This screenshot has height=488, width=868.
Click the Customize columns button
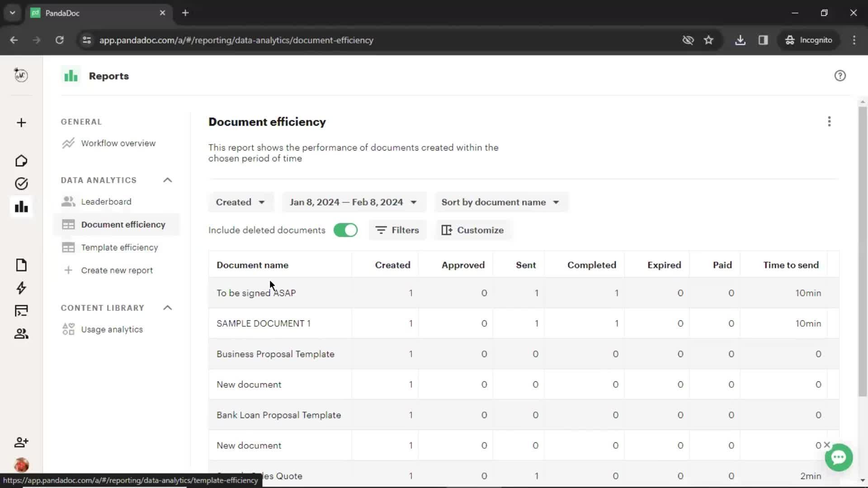pyautogui.click(x=472, y=230)
